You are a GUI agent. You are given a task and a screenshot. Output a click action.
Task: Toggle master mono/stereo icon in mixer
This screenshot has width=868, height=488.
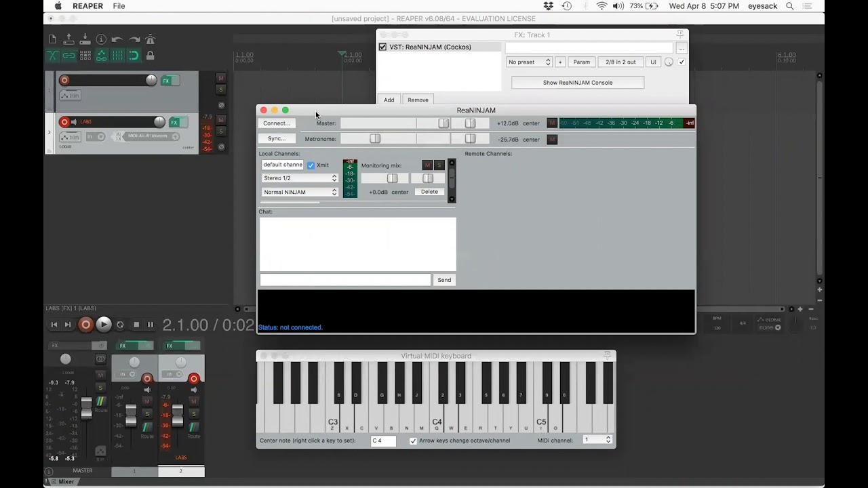click(100, 359)
